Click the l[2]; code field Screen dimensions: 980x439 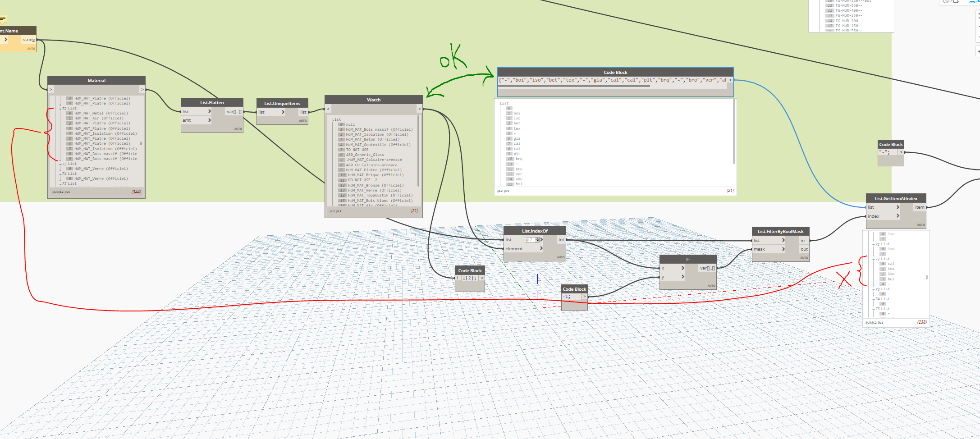(x=469, y=278)
